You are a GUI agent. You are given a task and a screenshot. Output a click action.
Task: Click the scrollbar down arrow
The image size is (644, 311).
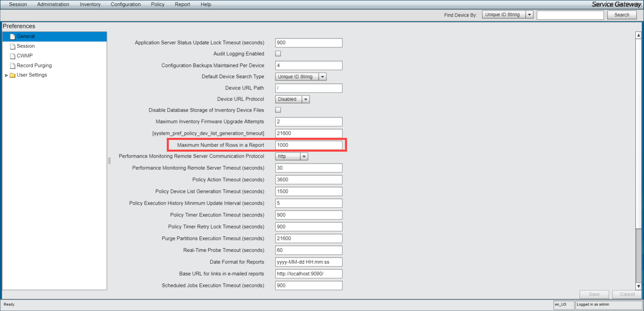(638, 286)
